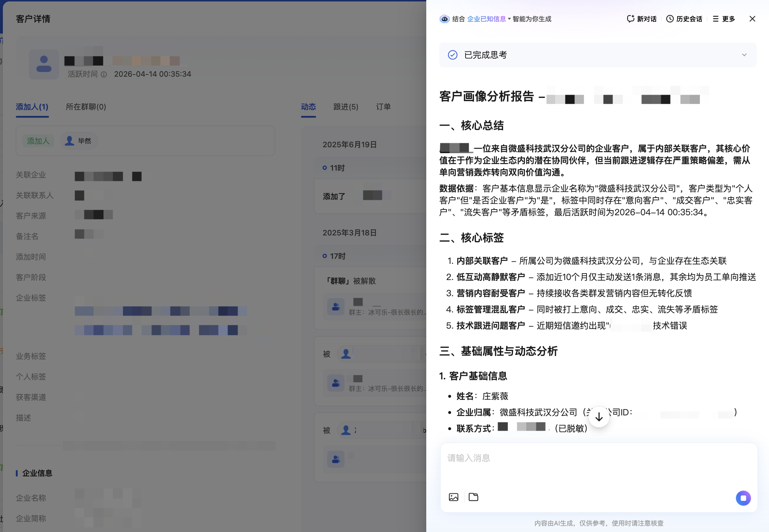This screenshot has height=532, width=769.
Task: Open the 动态 tab
Action: [x=309, y=107]
